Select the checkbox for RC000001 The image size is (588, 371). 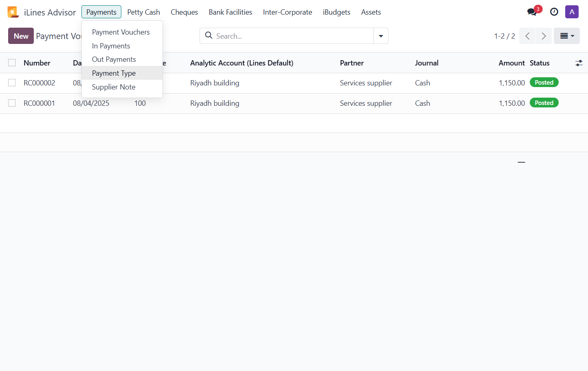click(12, 103)
